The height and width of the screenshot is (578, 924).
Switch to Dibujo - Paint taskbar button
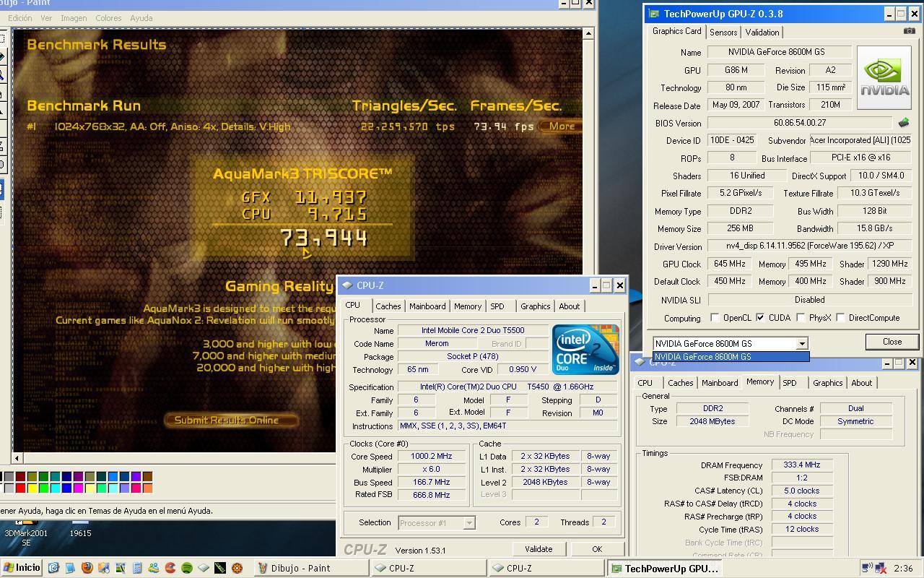tap(311, 568)
